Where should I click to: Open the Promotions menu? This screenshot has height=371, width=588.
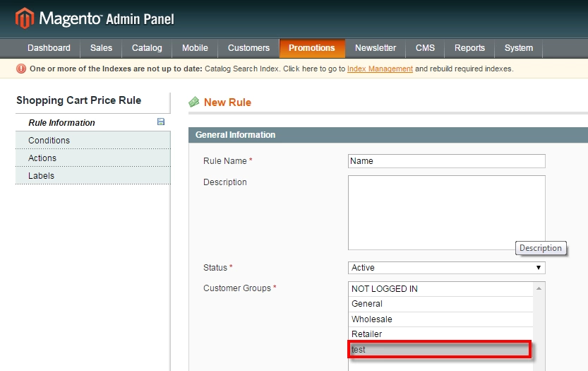tap(311, 48)
